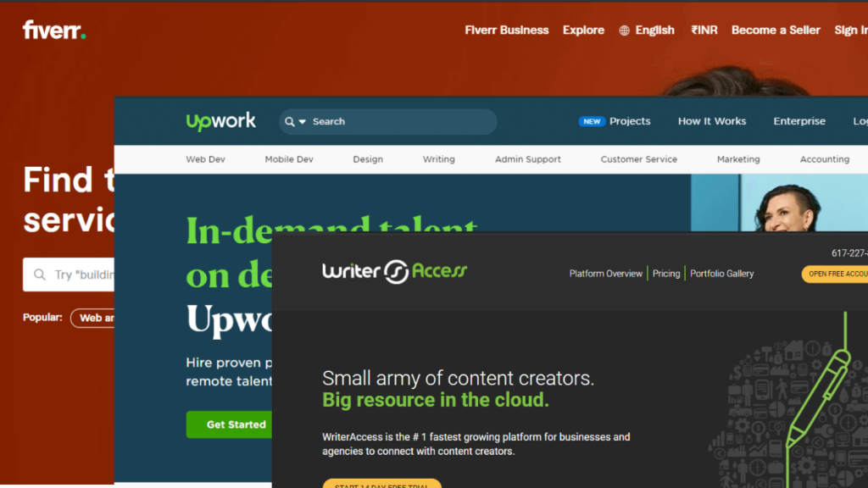Select Admin Support category on Upwork
This screenshot has width=868, height=488.
coord(527,159)
